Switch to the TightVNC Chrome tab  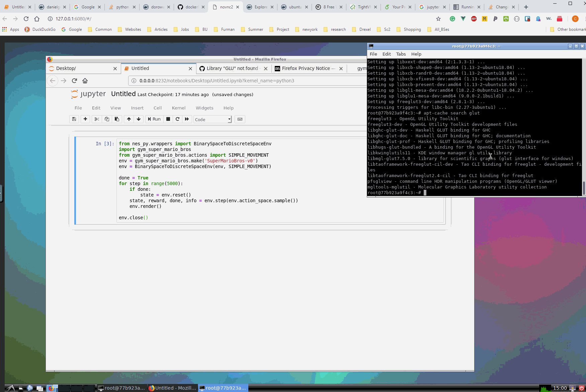tap(363, 7)
